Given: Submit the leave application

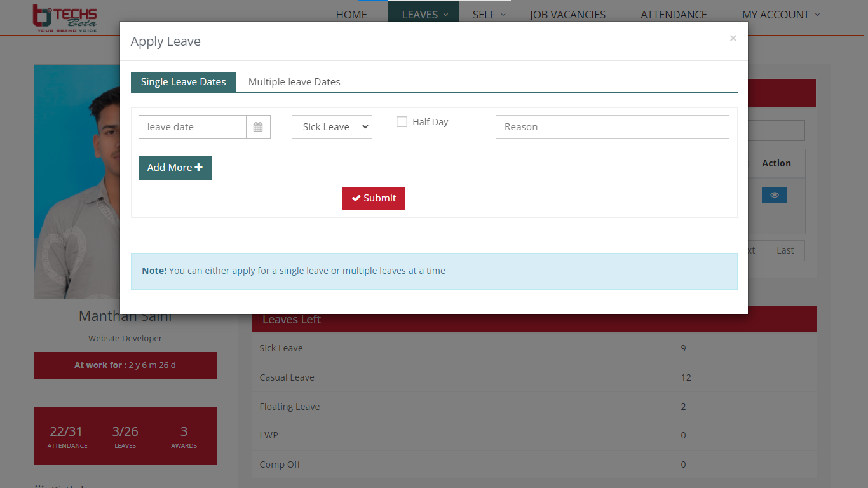Looking at the screenshot, I should [374, 198].
